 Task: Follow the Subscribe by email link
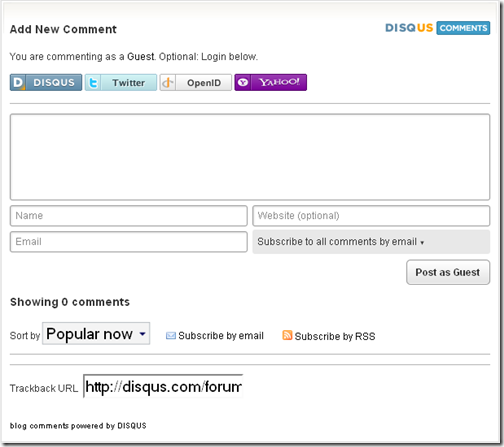pyautogui.click(x=221, y=336)
